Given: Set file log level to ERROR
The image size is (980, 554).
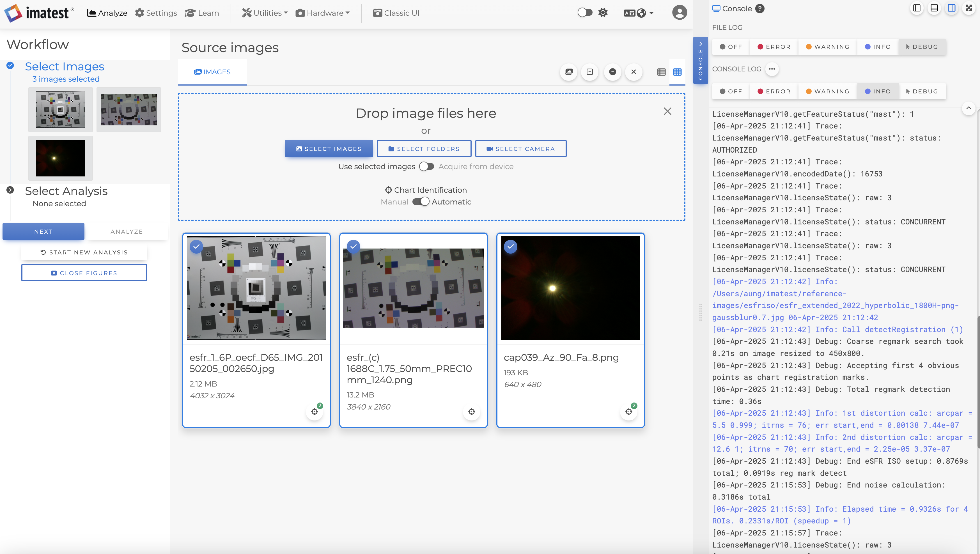Looking at the screenshot, I should pos(774,47).
